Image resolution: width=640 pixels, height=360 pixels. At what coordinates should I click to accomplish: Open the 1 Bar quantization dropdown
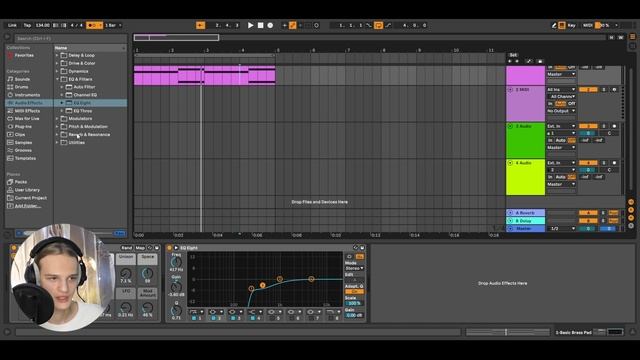tap(113, 25)
